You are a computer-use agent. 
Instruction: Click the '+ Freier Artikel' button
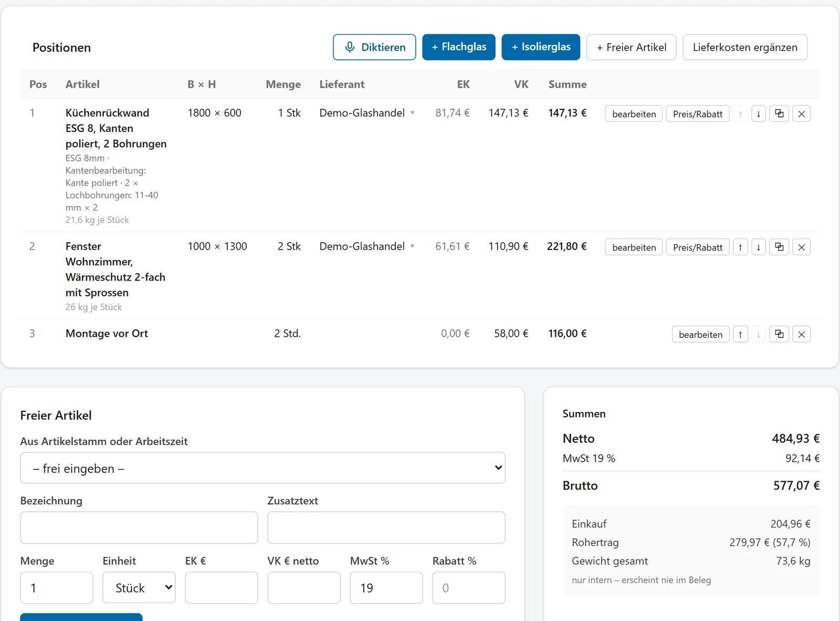(632, 47)
